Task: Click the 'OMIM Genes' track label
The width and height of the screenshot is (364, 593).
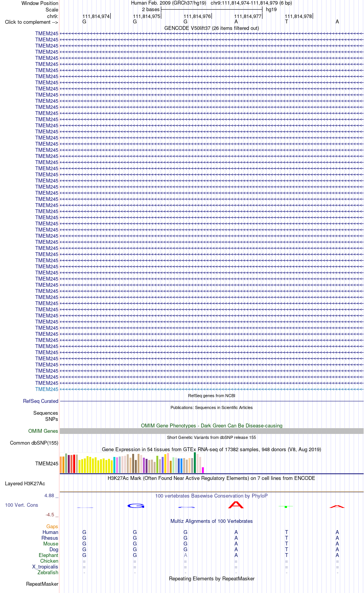Action: pos(43,431)
